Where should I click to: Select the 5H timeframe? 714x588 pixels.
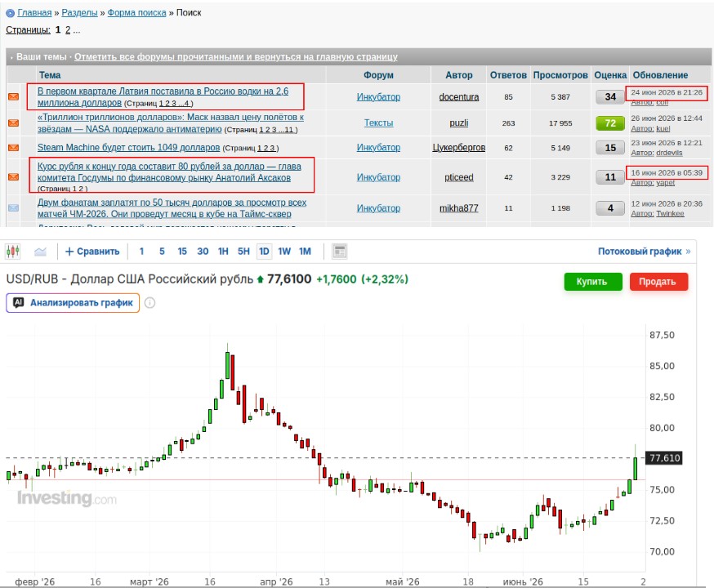coord(243,252)
